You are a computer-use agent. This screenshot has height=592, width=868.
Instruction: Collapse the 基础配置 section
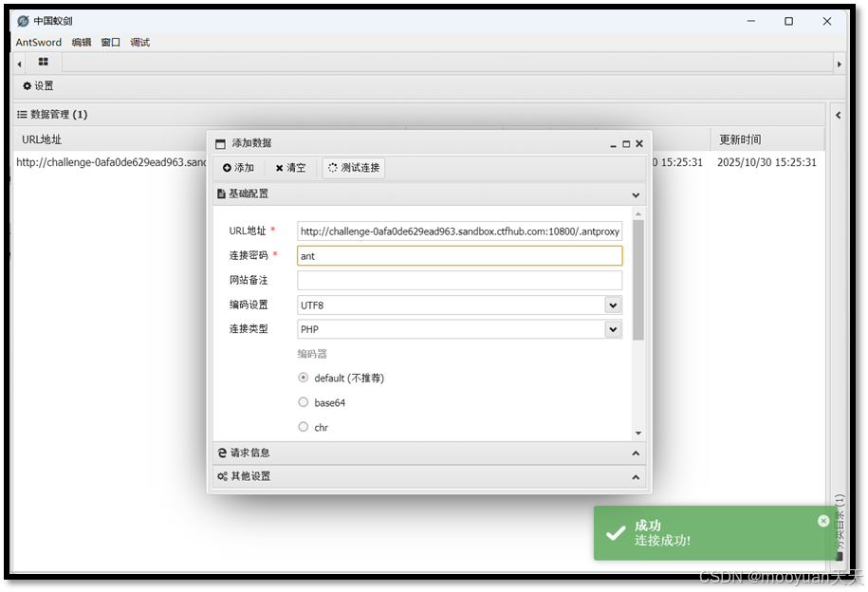coord(636,194)
